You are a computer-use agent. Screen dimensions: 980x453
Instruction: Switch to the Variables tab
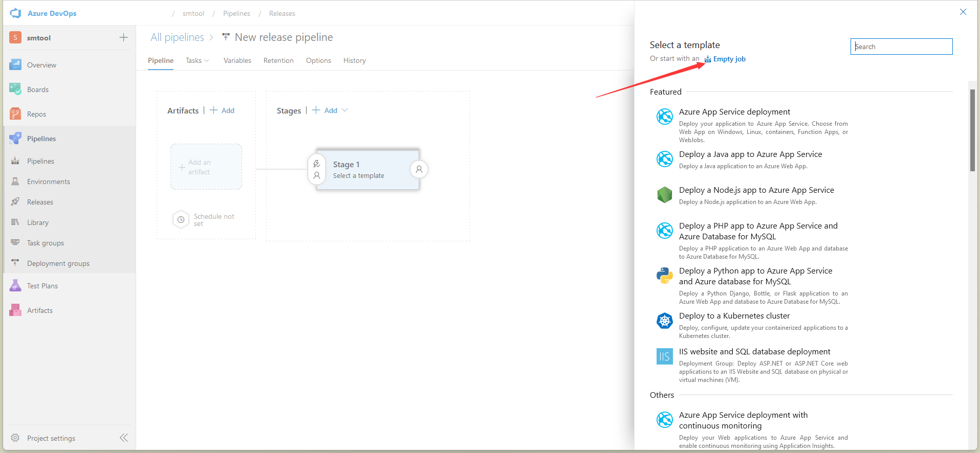pyautogui.click(x=237, y=60)
